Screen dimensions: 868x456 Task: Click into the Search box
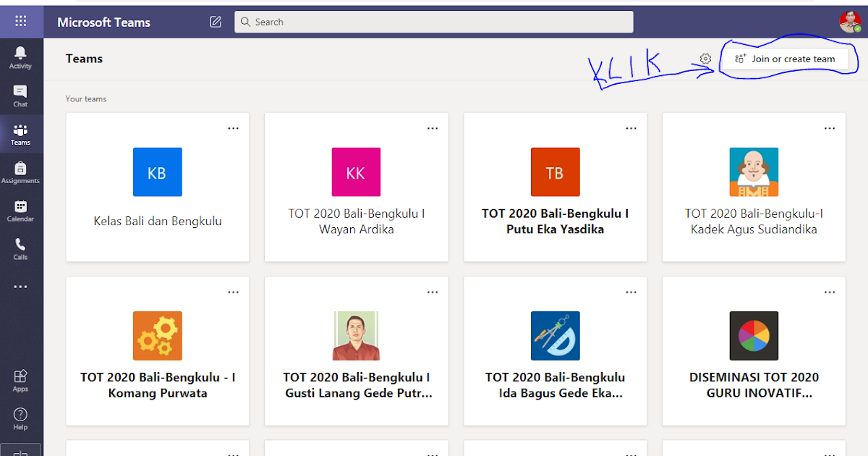[x=434, y=22]
